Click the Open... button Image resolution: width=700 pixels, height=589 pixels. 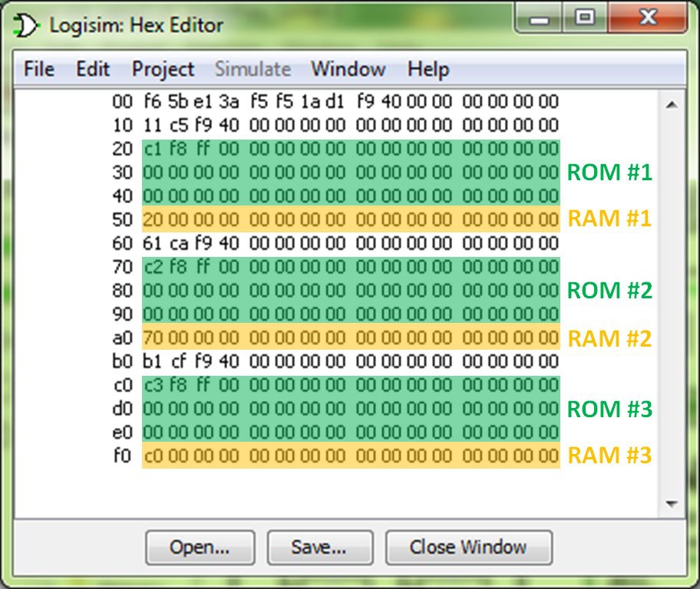pyautogui.click(x=200, y=547)
